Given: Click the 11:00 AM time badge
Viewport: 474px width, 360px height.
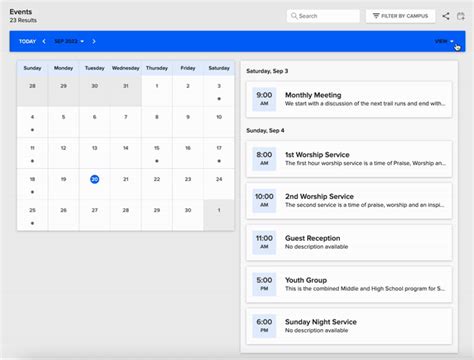Looking at the screenshot, I should pos(264,242).
